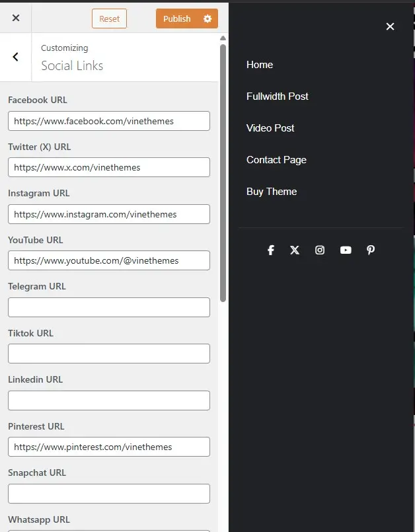This screenshot has width=415, height=532.
Task: Click the scrollbar up arrow
Action: click(223, 38)
